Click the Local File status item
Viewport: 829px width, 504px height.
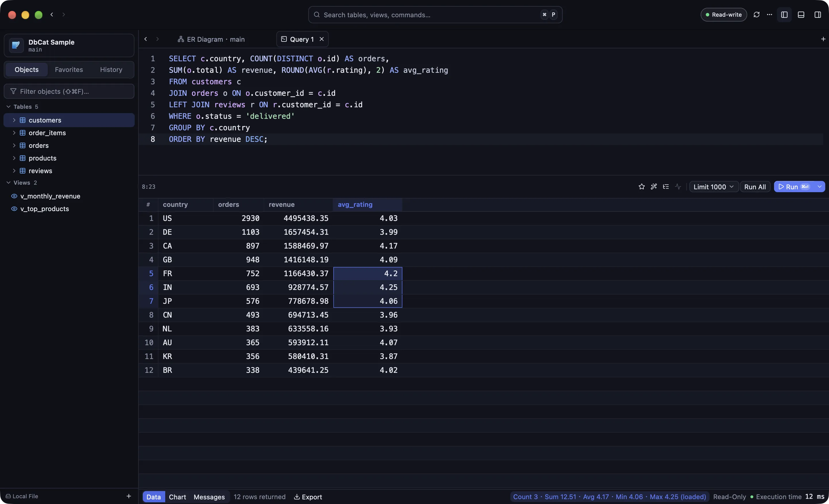tap(22, 496)
